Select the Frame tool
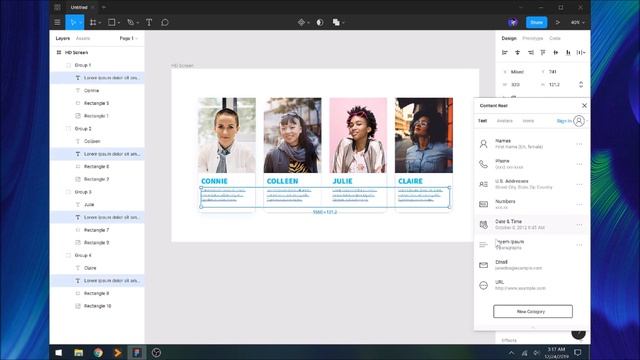640x360 pixels. point(93,22)
